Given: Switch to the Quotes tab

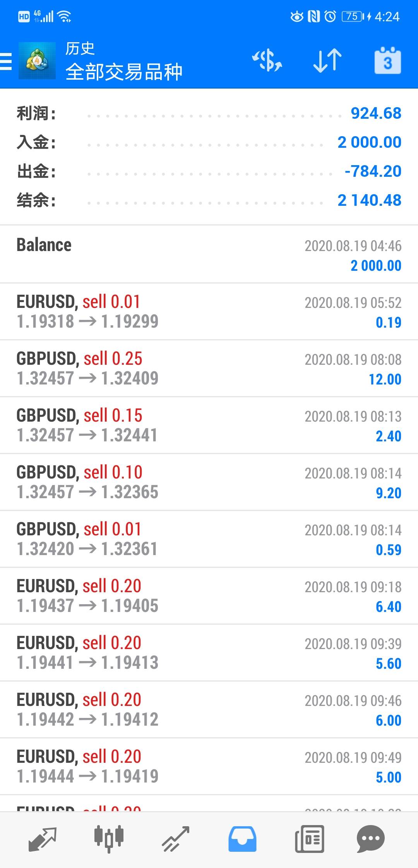Looking at the screenshot, I should point(43,839).
